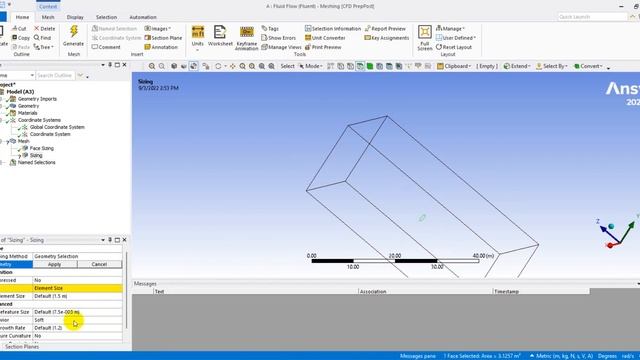Click Show Errors
Image resolution: width=640 pixels, height=360 pixels.
click(278, 38)
